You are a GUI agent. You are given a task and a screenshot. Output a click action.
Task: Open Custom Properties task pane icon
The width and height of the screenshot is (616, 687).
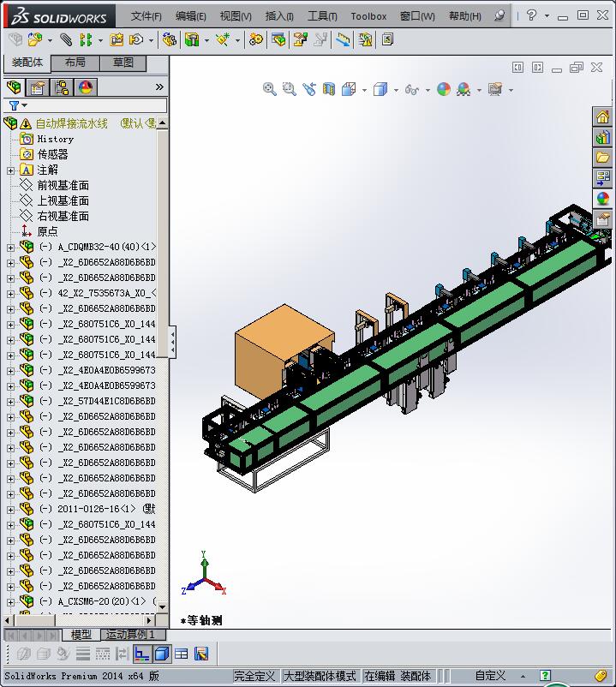[603, 219]
